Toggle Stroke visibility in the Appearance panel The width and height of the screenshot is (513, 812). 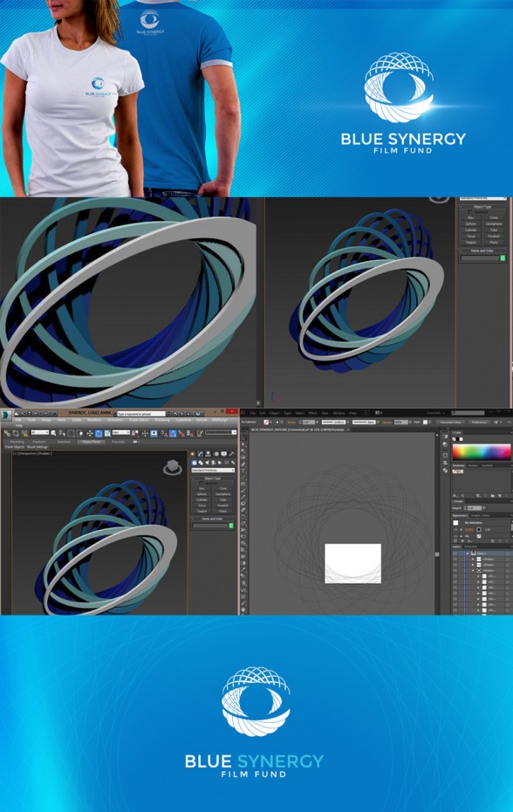click(455, 529)
